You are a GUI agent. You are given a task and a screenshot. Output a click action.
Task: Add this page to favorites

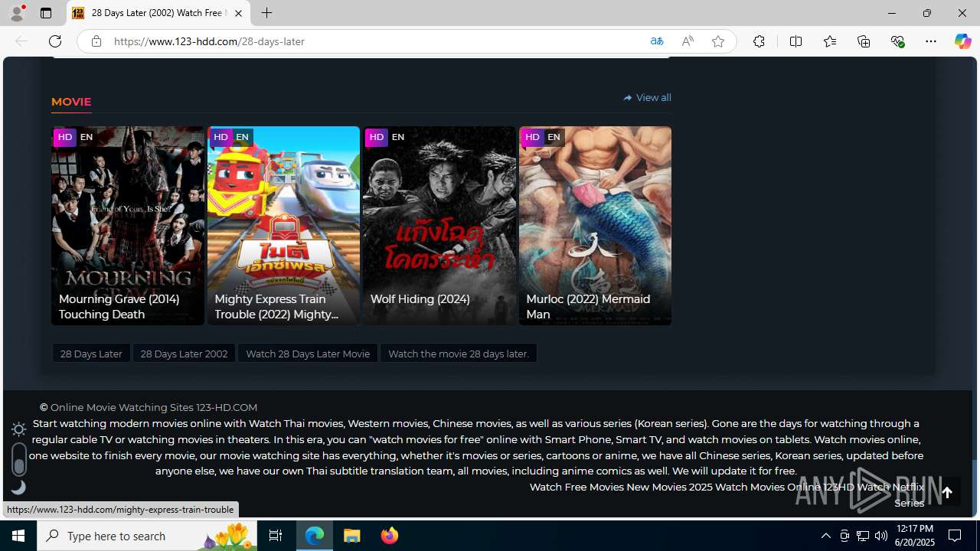point(718,41)
